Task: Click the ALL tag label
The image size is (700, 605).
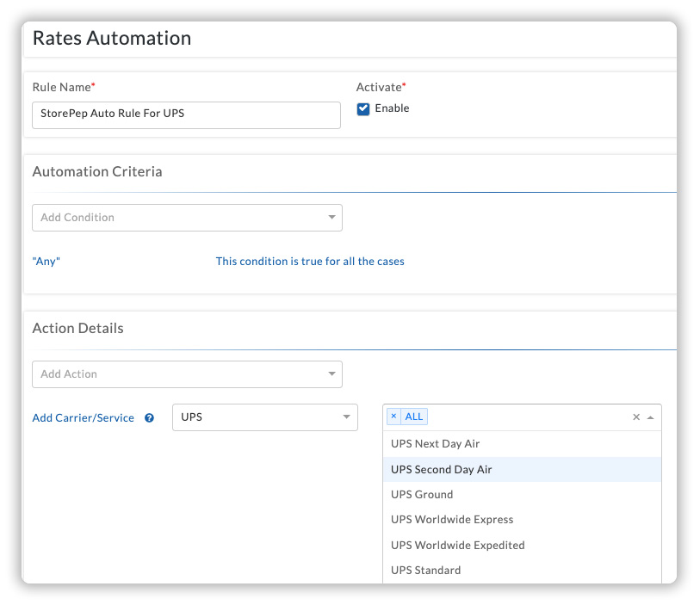Action: [414, 417]
